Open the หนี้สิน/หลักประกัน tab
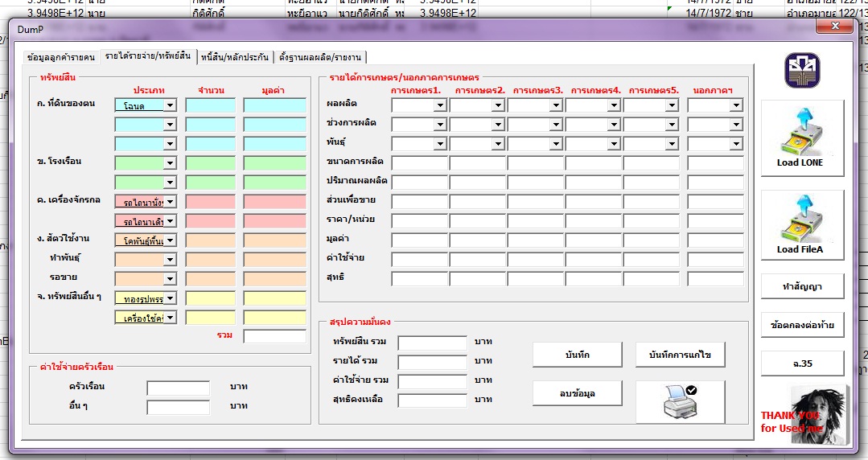 [x=234, y=57]
